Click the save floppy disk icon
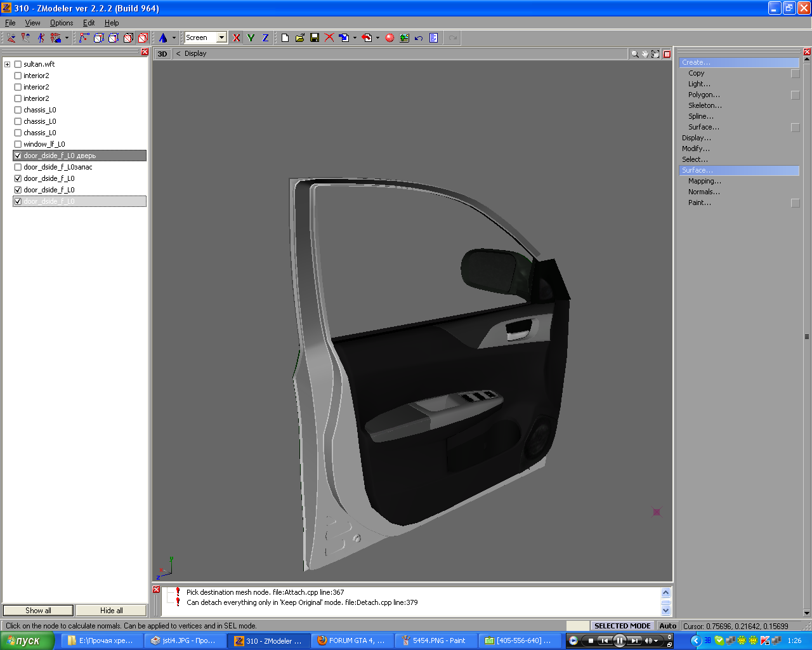Viewport: 812px width, 650px height. (x=315, y=38)
